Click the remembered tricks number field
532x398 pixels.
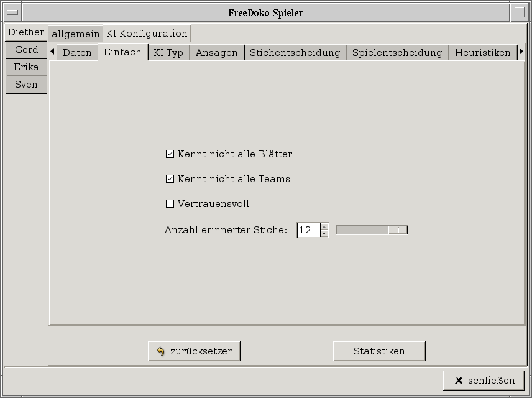click(308, 230)
